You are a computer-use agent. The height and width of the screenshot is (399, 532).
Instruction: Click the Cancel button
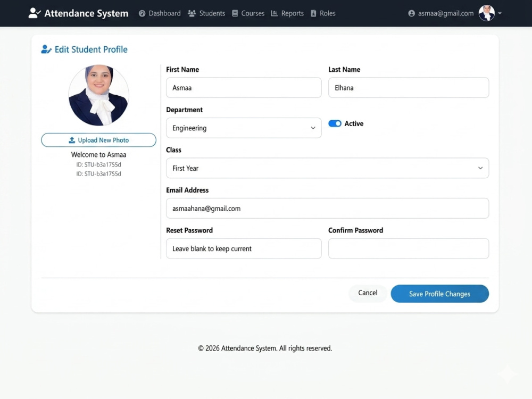(x=368, y=293)
